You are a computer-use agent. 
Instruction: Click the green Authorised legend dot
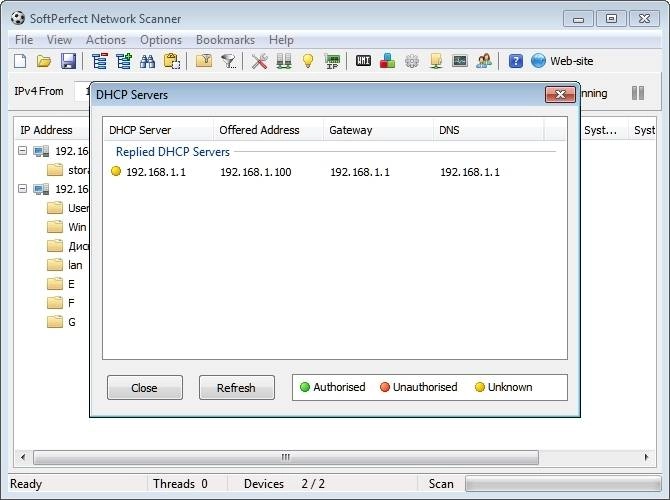point(305,387)
